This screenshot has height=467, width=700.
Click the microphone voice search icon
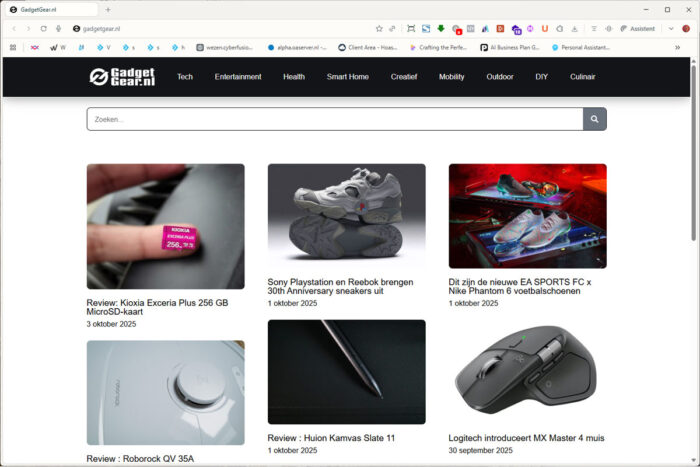59,29
